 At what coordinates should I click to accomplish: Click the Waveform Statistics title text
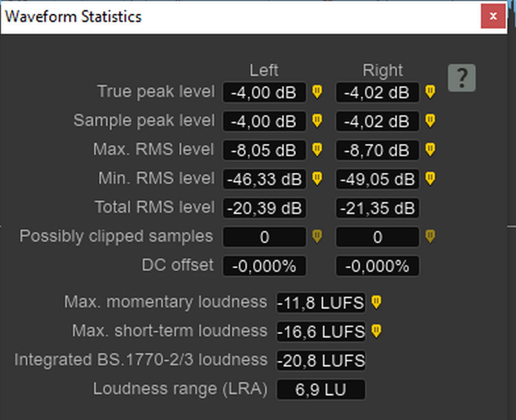coord(74,16)
